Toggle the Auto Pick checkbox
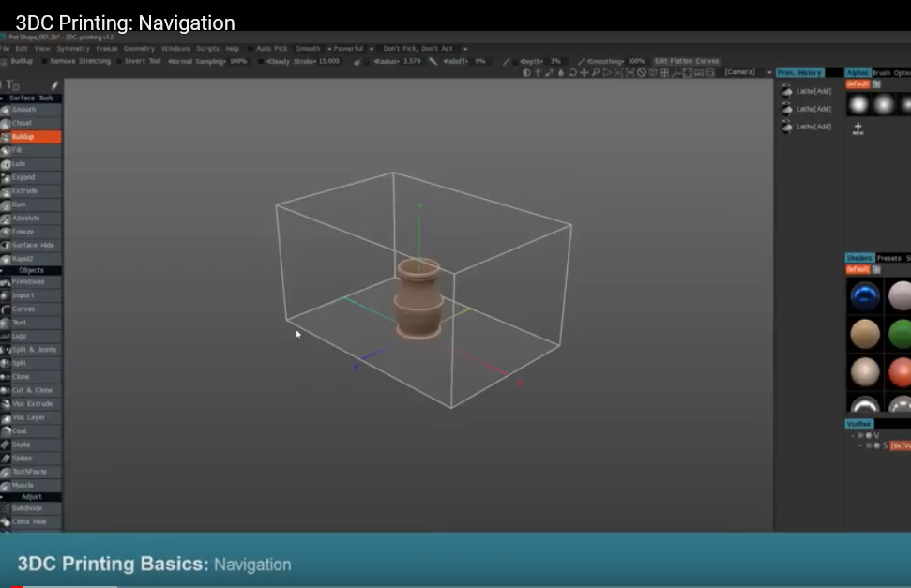The image size is (911, 588). tap(251, 49)
